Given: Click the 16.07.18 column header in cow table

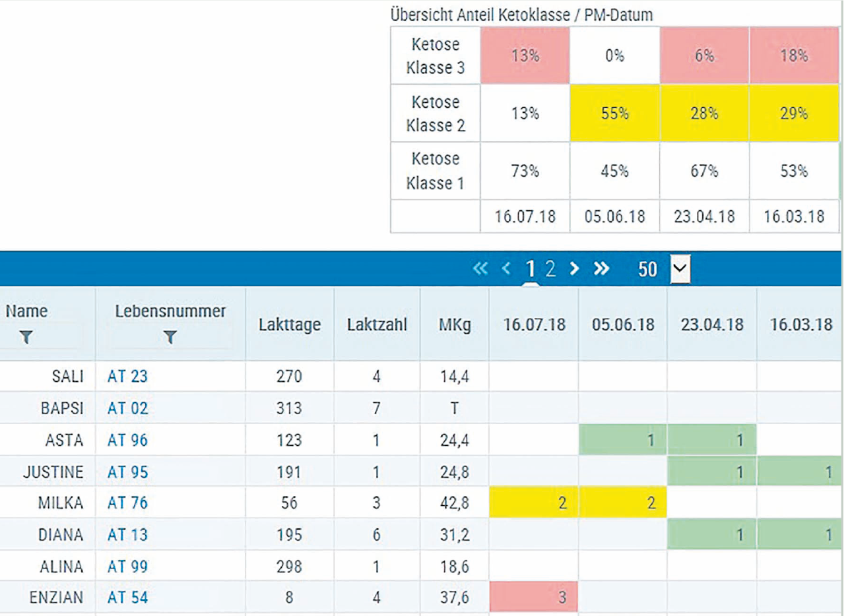Looking at the screenshot, I should [x=534, y=324].
